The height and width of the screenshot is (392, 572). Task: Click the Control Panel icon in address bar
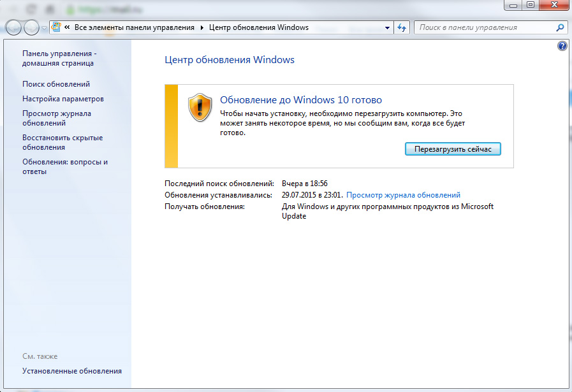coord(56,27)
